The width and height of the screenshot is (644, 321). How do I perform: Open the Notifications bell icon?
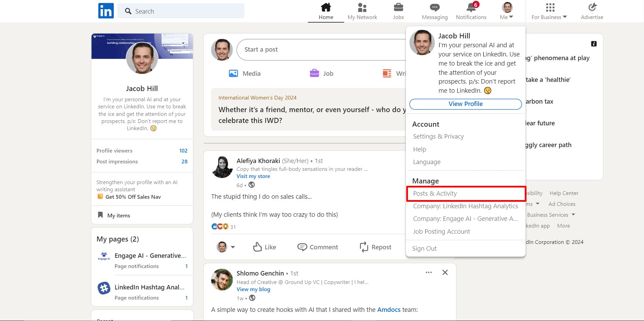[471, 7]
